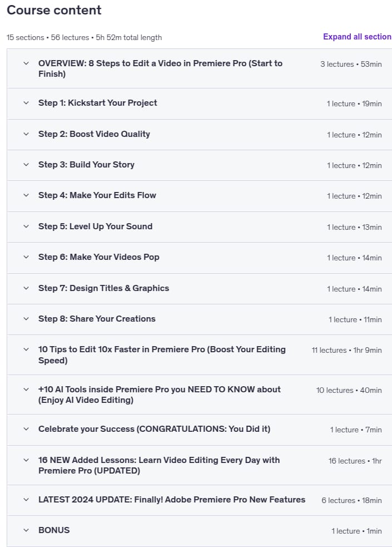Screen dimensions: 392x547
Task: Click the 11 lectures • 1hr 9min label
Action: click(x=347, y=350)
